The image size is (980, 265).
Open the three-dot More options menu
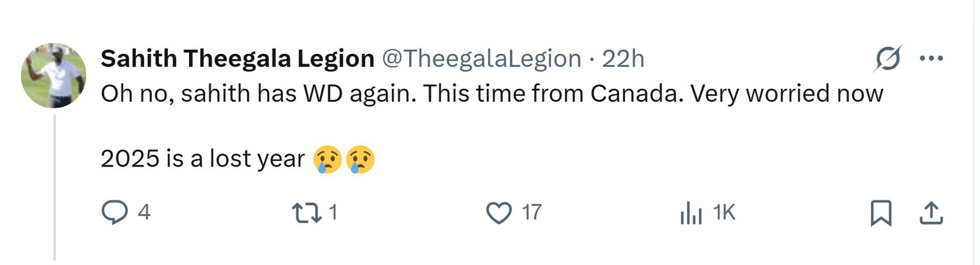[x=931, y=59]
